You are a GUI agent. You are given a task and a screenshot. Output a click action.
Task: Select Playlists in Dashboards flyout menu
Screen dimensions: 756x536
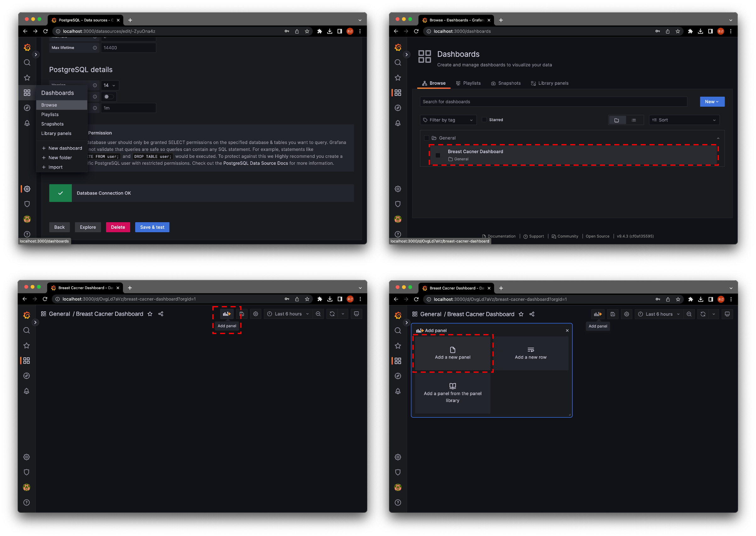62,114
